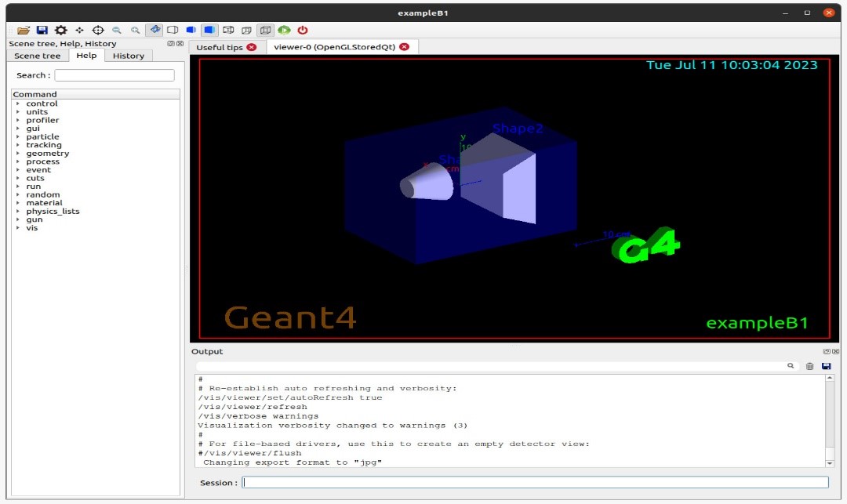Close the viewer-0 tab

point(404,47)
